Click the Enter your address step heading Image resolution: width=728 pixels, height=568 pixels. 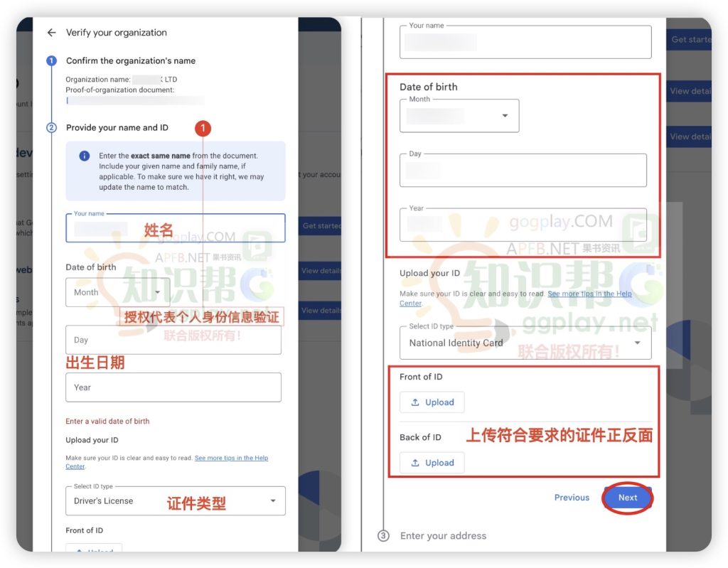pyautogui.click(x=443, y=536)
